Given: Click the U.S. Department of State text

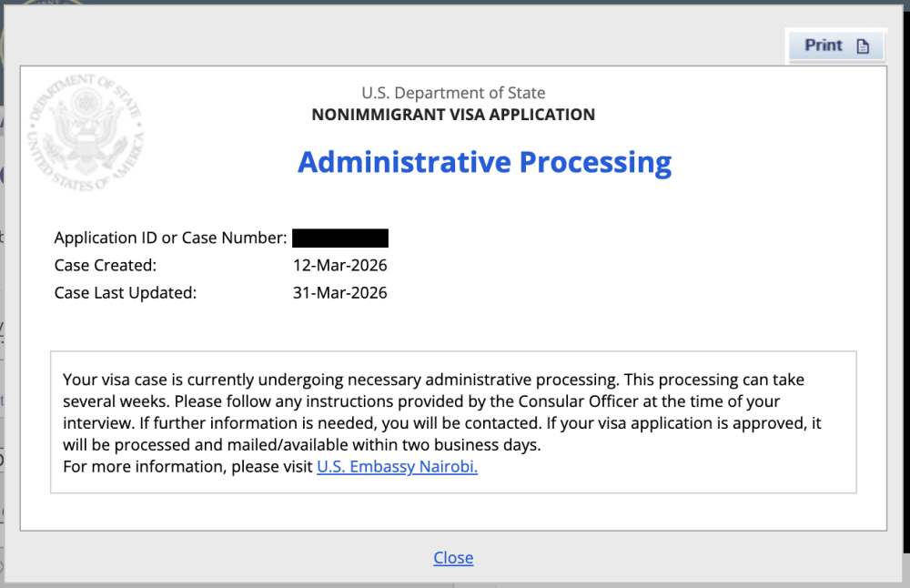Looking at the screenshot, I should [x=453, y=93].
